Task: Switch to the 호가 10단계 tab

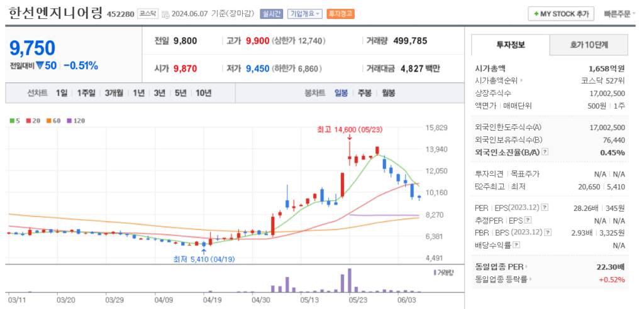Action: (589, 45)
